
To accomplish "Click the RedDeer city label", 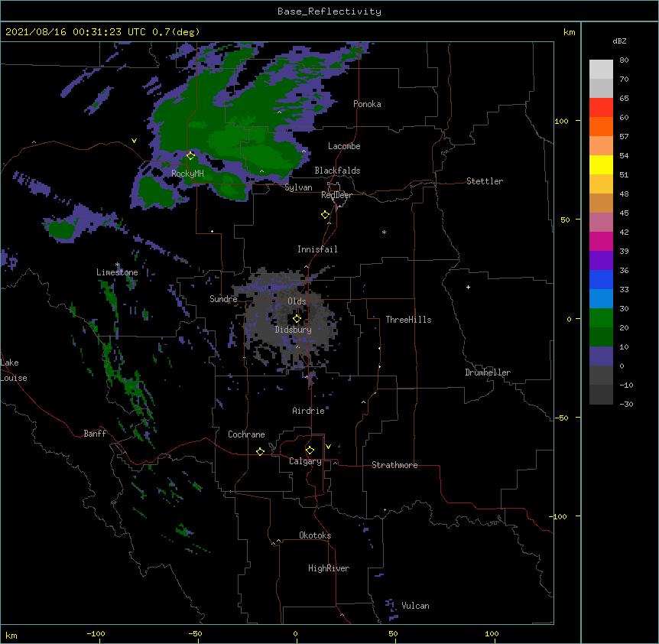I will point(336,195).
